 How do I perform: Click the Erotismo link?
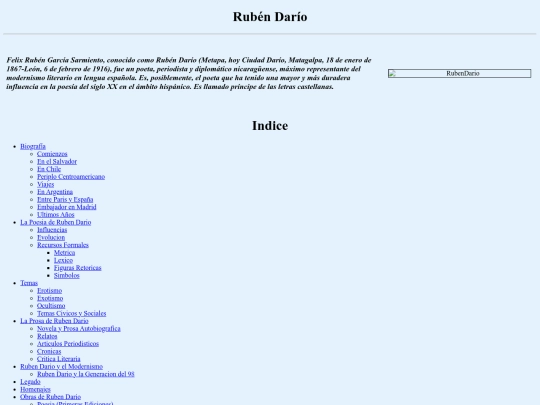[x=50, y=290]
